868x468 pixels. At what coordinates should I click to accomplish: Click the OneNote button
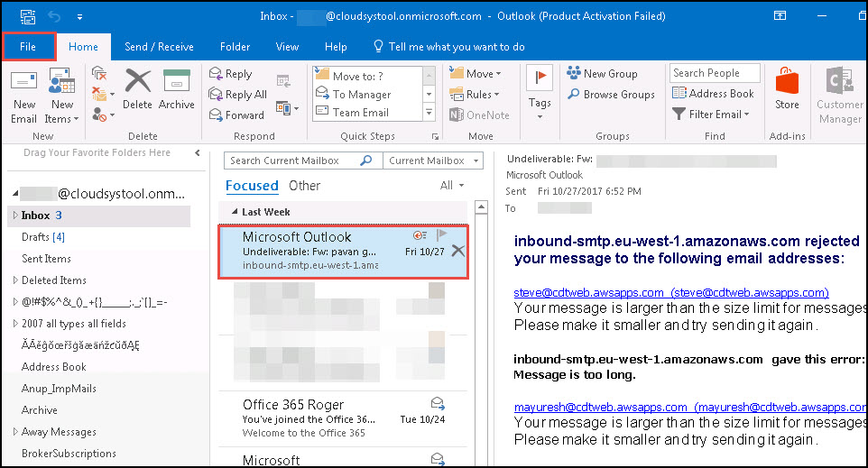(479, 115)
